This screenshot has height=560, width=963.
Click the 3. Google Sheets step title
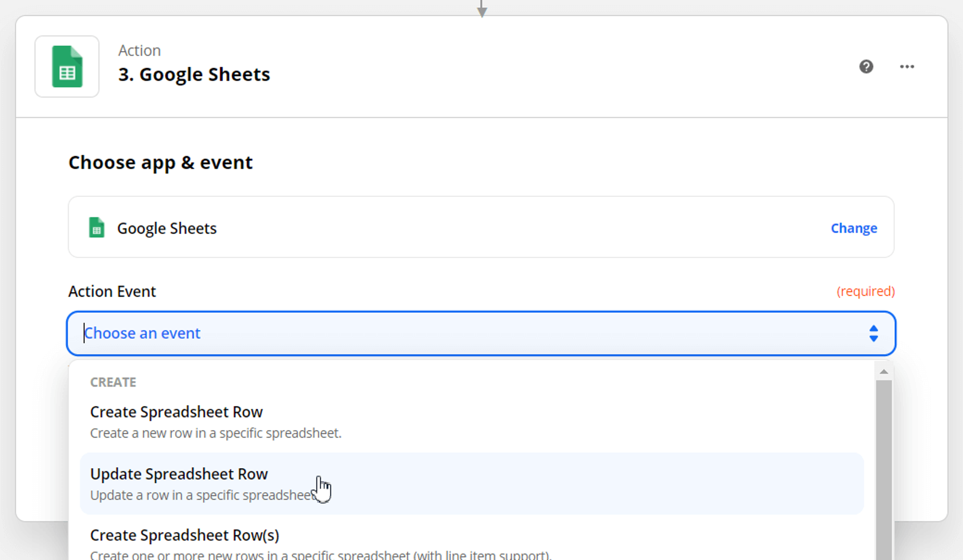tap(194, 75)
